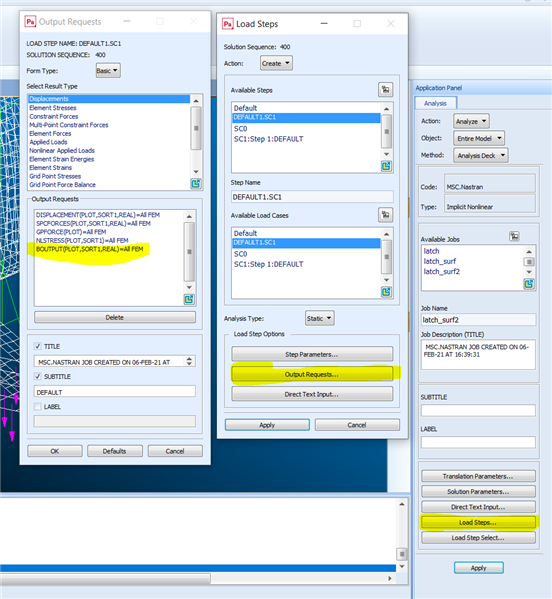
Task: Click the Patran icon in Output Requests title bar
Action: [30, 21]
